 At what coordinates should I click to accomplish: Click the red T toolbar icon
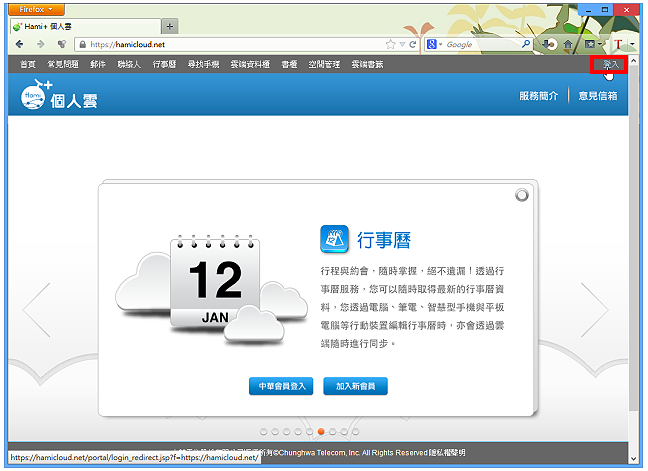click(x=618, y=44)
